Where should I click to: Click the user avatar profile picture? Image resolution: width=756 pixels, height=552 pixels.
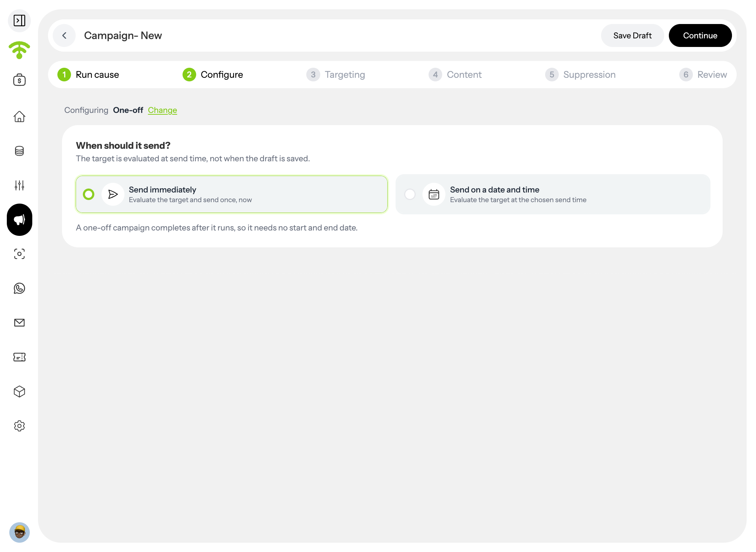click(19, 532)
